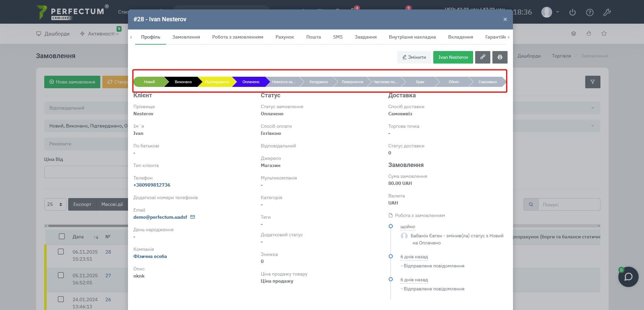Click the power icon in the top bar
This screenshot has width=644, height=310.
tap(572, 13)
